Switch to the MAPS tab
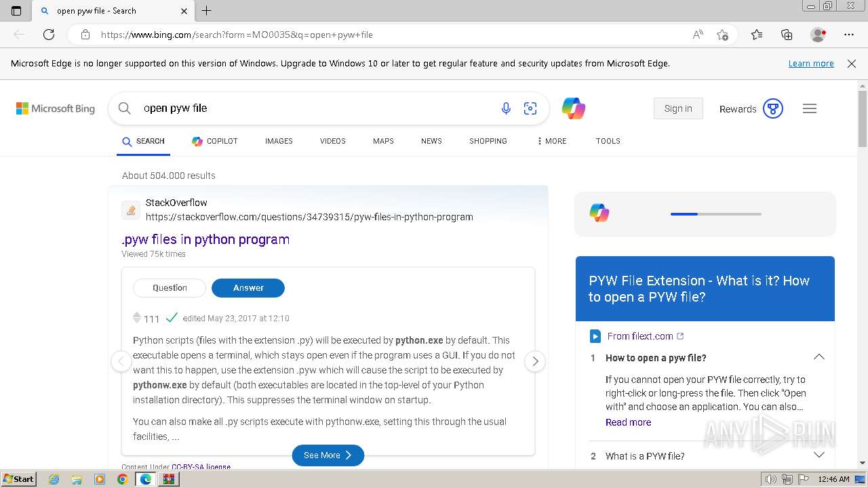This screenshot has width=868, height=488. [x=383, y=141]
